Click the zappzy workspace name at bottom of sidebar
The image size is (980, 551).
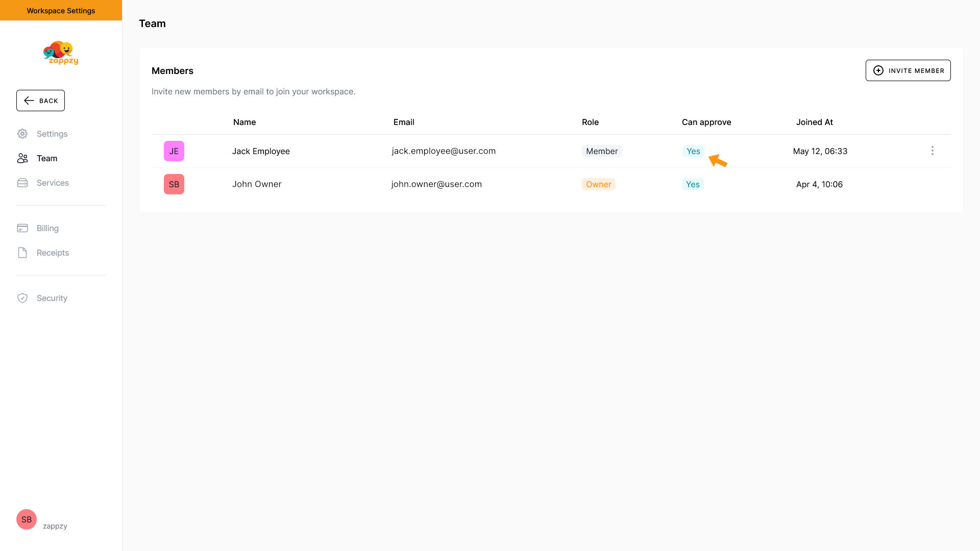click(x=55, y=526)
